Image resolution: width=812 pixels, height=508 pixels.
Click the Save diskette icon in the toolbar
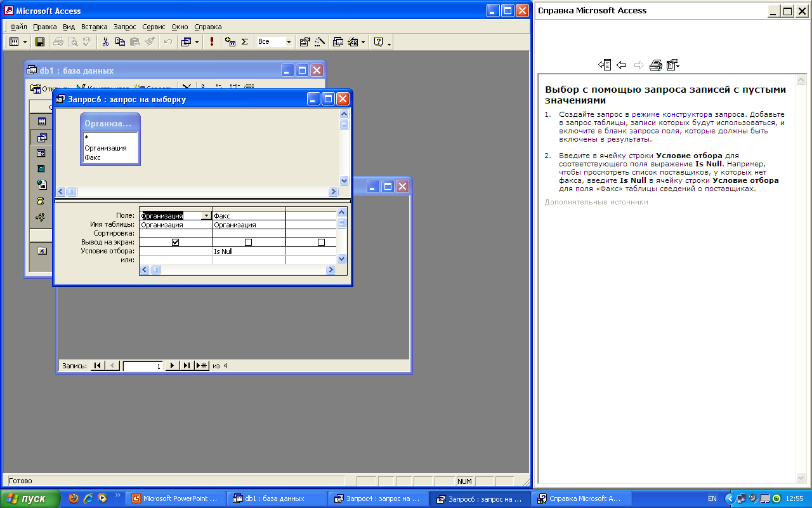click(x=39, y=42)
